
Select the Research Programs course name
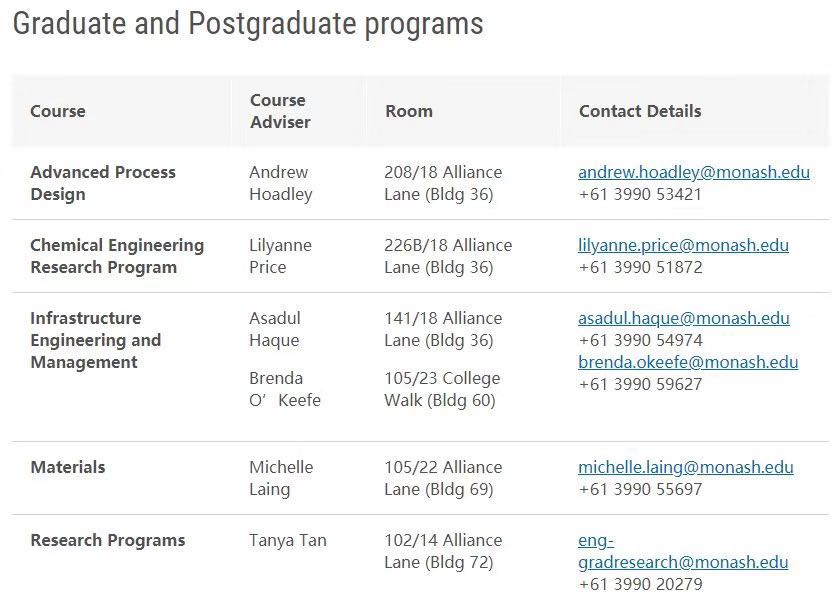pyautogui.click(x=108, y=540)
